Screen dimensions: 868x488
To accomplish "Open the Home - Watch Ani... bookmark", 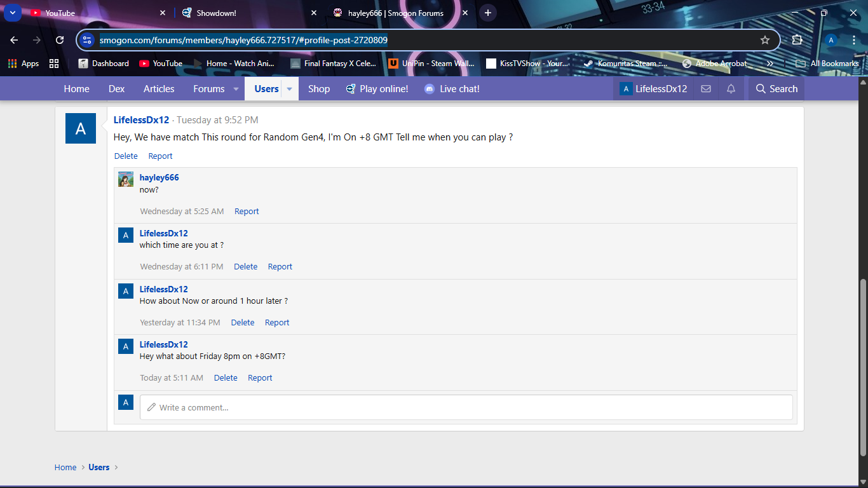I will 234,64.
